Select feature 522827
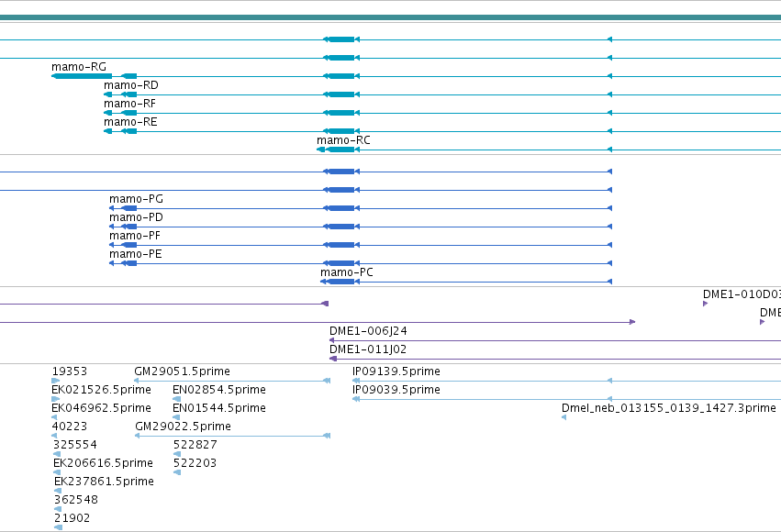This screenshot has height=532, width=781. pos(195,445)
